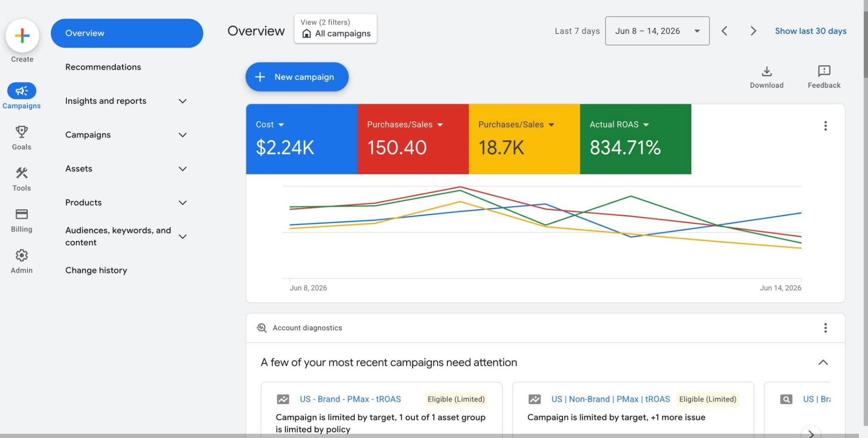Viewport: 868px width, 438px height.
Task: Open the scorecard chart three-dot menu
Action: pos(826,126)
